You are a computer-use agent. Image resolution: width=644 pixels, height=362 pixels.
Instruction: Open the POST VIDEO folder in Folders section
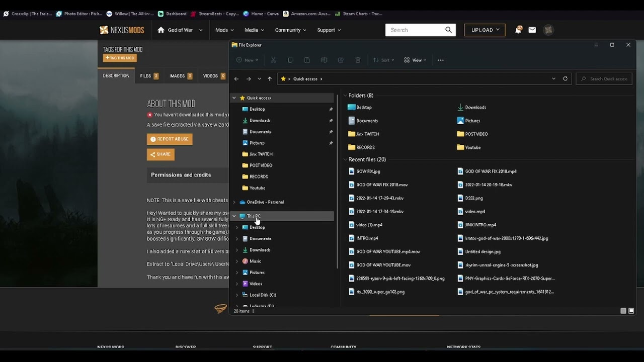tap(472, 134)
